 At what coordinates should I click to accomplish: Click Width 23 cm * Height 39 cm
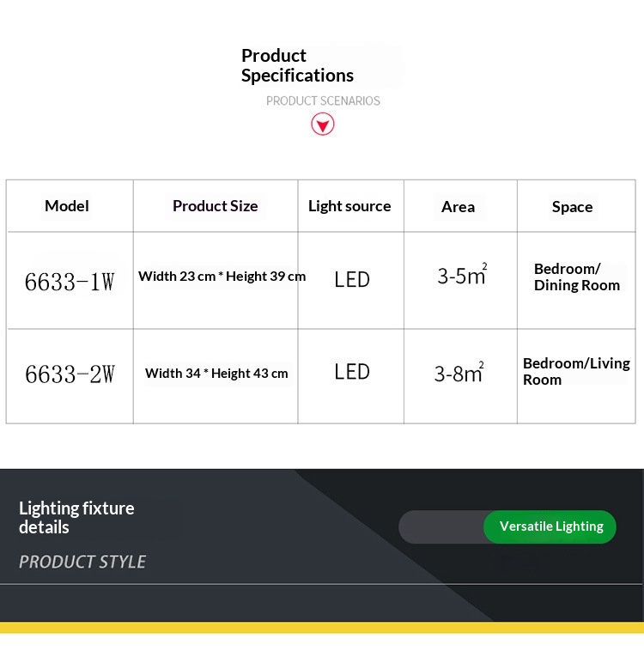point(222,276)
